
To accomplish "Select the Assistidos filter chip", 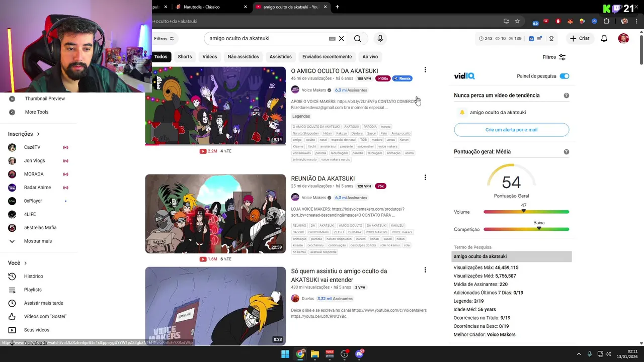I will tap(280, 57).
